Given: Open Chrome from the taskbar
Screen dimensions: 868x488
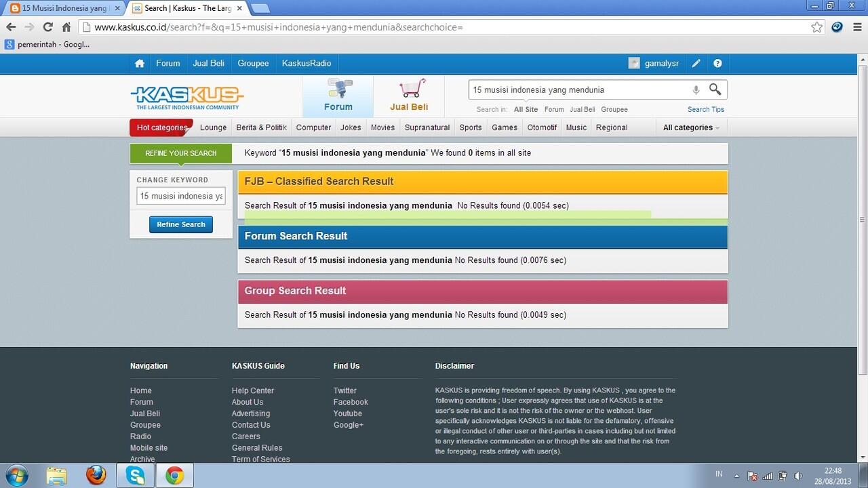Looking at the screenshot, I should [174, 476].
